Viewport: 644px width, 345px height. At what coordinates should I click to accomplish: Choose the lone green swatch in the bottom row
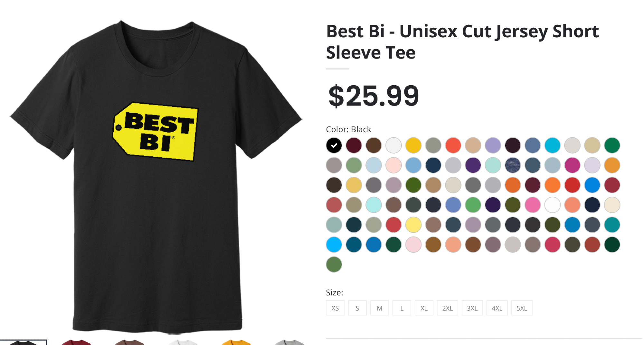(x=334, y=265)
